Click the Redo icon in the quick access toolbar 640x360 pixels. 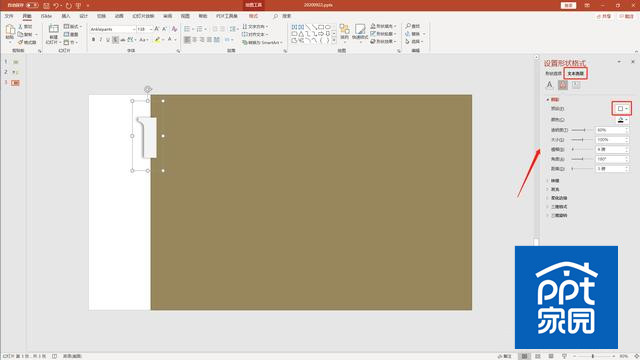coord(68,5)
